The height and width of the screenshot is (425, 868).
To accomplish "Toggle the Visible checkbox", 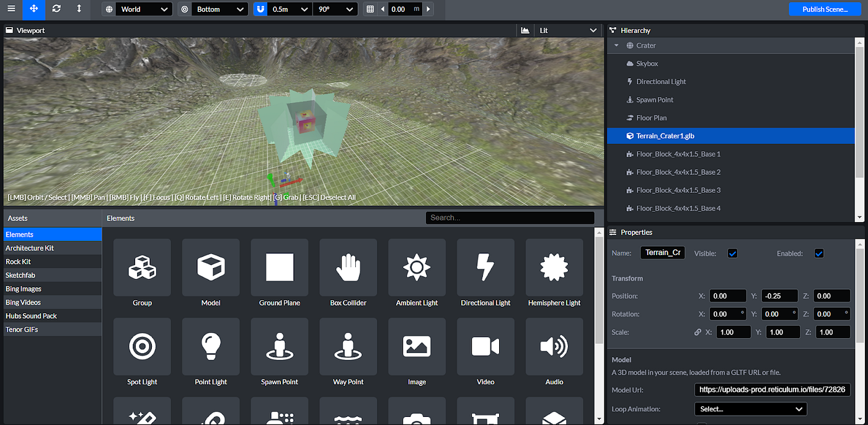I will [732, 253].
